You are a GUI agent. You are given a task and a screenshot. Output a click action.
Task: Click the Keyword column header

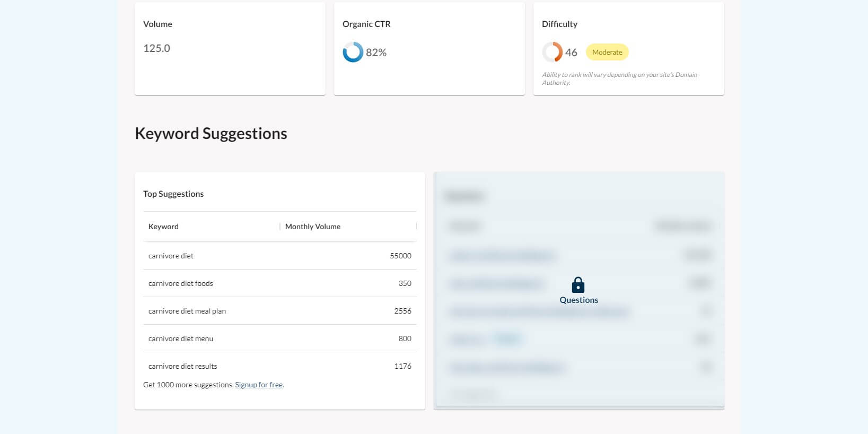point(163,227)
